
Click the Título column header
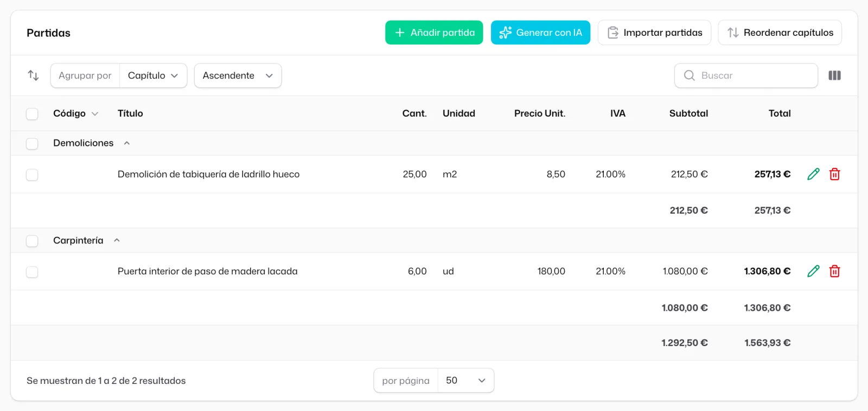[x=130, y=113]
